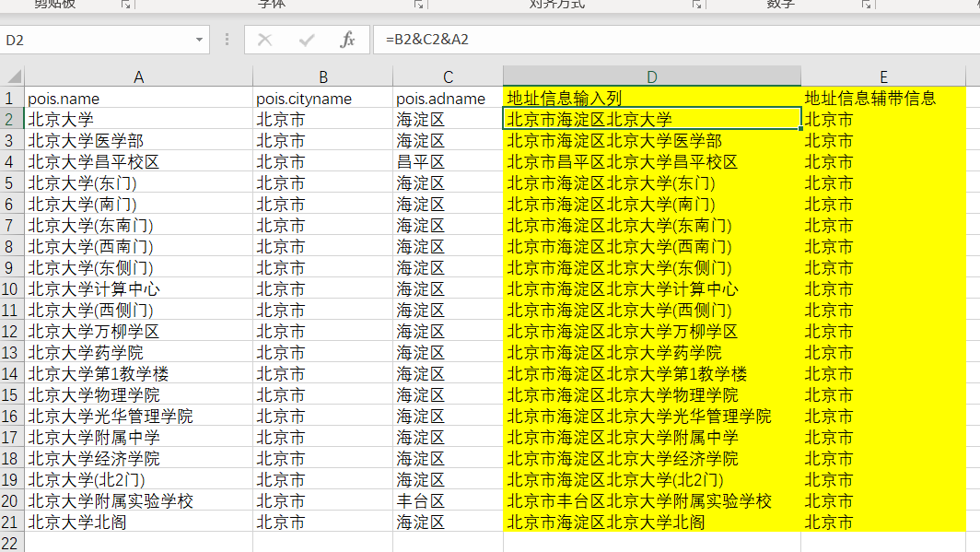Image resolution: width=980 pixels, height=552 pixels.
Task: Click cell '北京市海淀区北京大学医学部'
Action: [652, 140]
